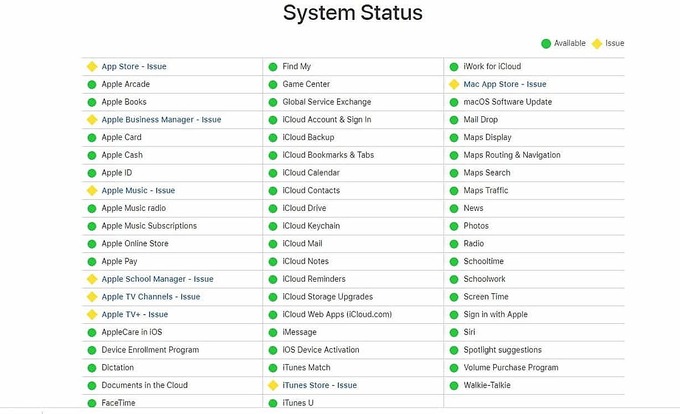Click the green Available legend dot
680x414 pixels.
click(x=546, y=44)
